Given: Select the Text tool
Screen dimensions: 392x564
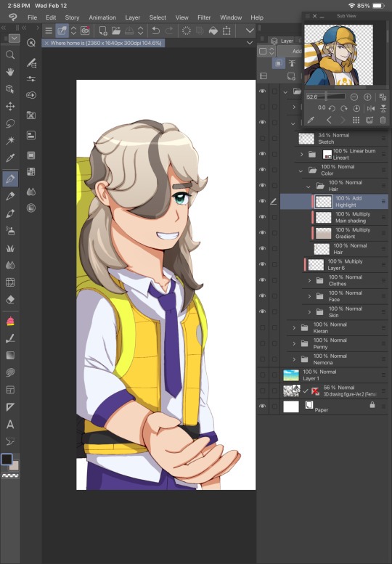Looking at the screenshot, I should coord(10,425).
